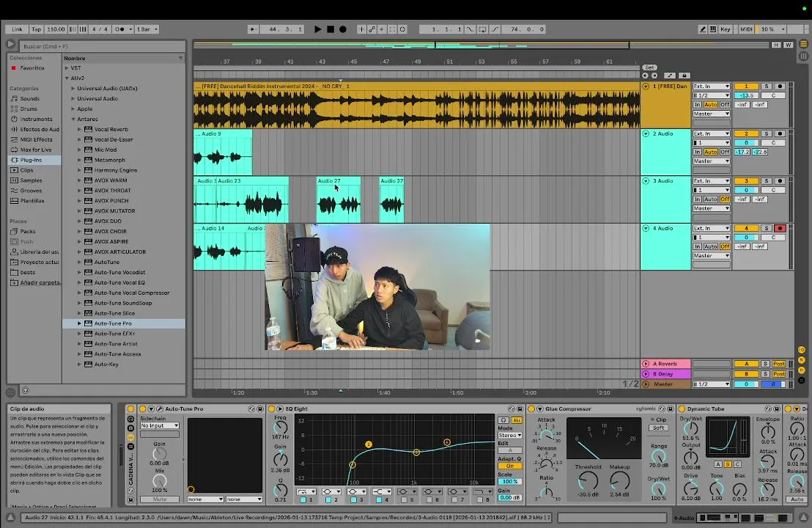The image size is (812, 528).
Task: Toggle the computer MIDI keyboard icon
Action: tap(712, 29)
